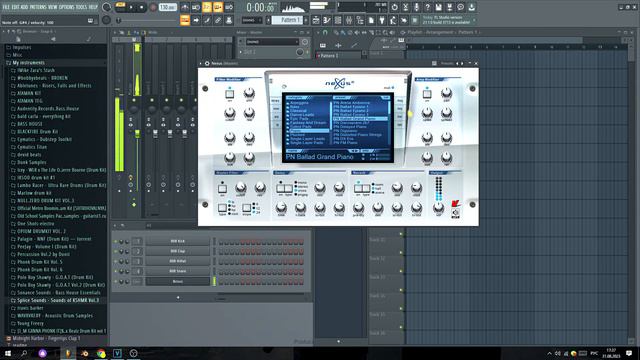
Task: Toggle Nexus Delay on button
Action: (x=280, y=188)
